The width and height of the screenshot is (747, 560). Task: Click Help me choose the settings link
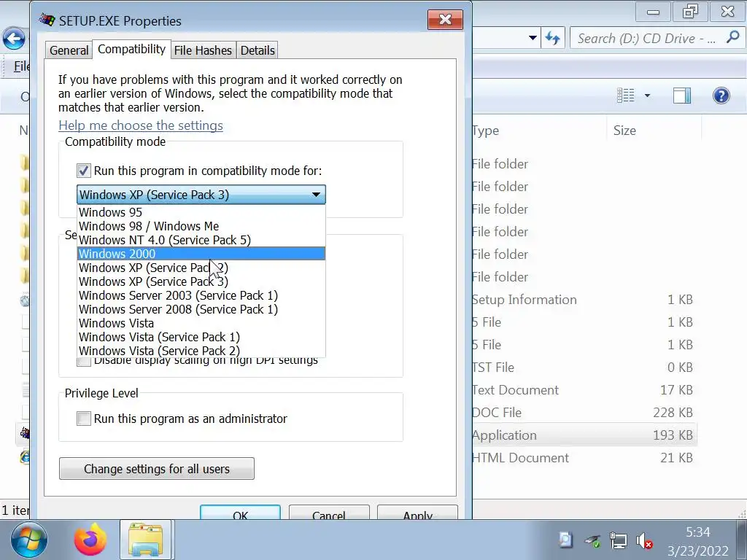tap(141, 125)
